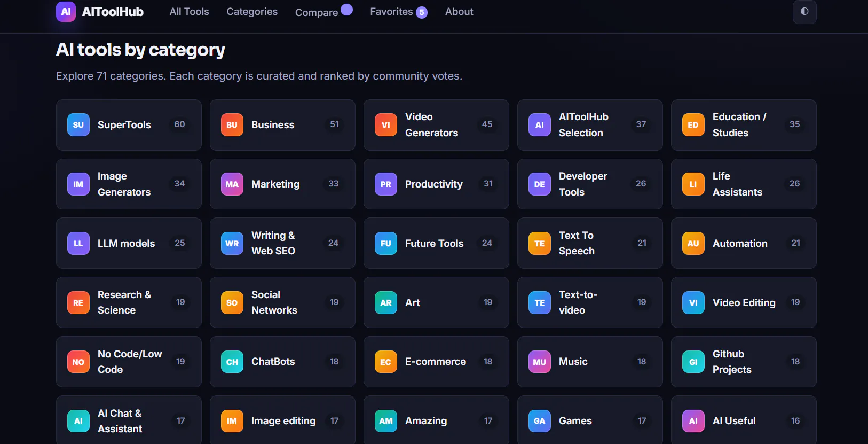The height and width of the screenshot is (444, 868).
Task: Click the TE Text-to-video icon
Action: coord(540,303)
